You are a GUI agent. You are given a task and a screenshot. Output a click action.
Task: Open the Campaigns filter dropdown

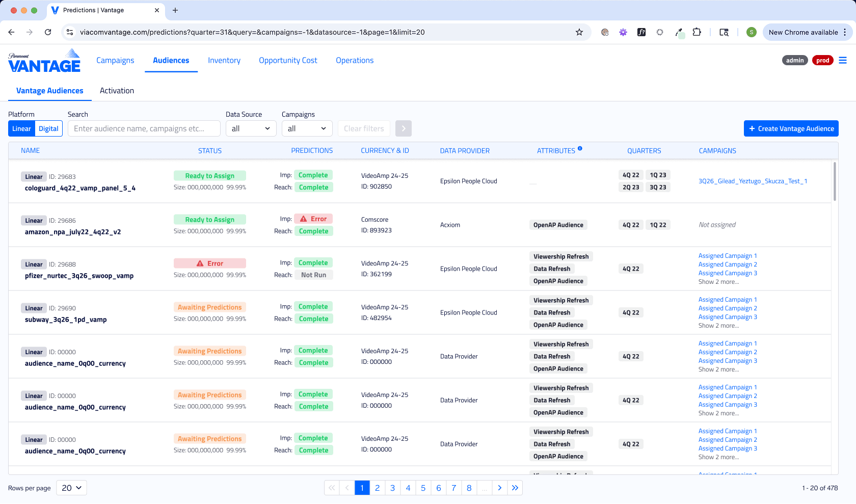307,128
